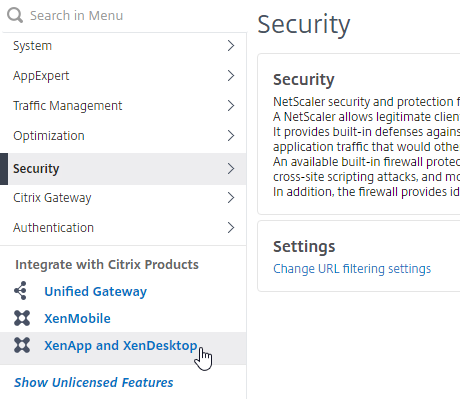The image size is (460, 399).
Task: Open Change URL filtering settings link
Action: 352,269
